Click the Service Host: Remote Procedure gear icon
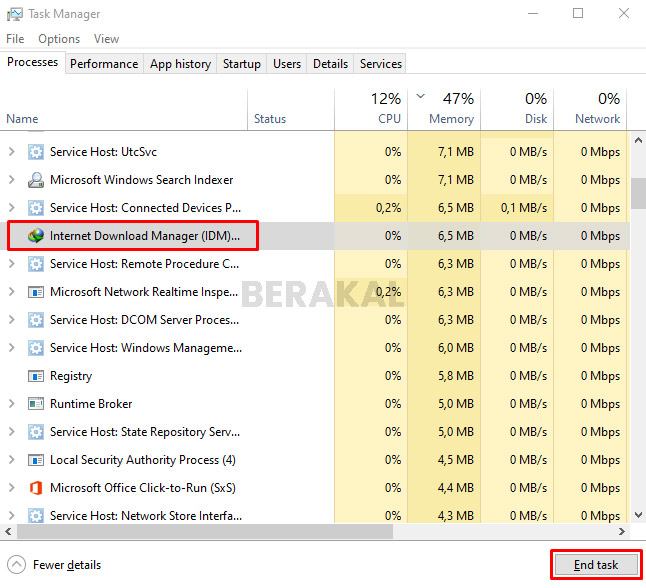The width and height of the screenshot is (646, 588). click(36, 264)
